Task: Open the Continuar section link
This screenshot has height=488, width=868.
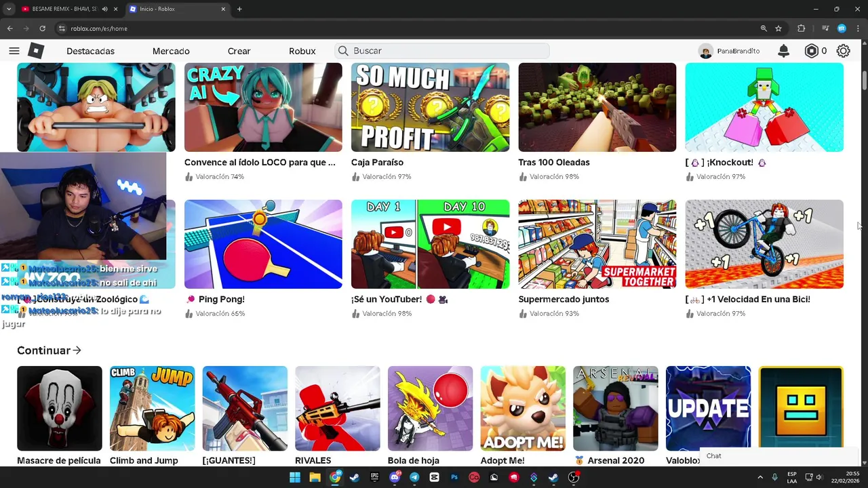Action: [x=49, y=350]
